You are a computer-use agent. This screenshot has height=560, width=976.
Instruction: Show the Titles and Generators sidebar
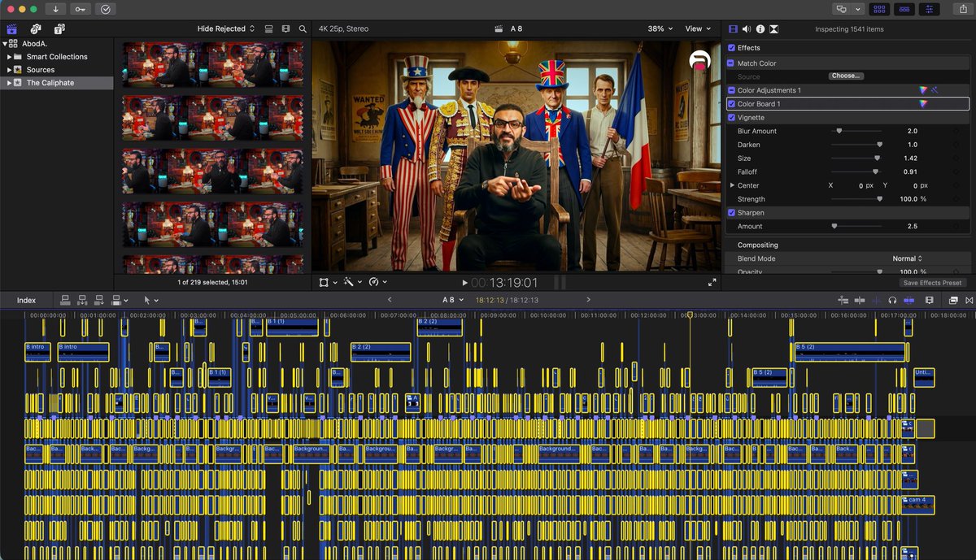pos(59,28)
